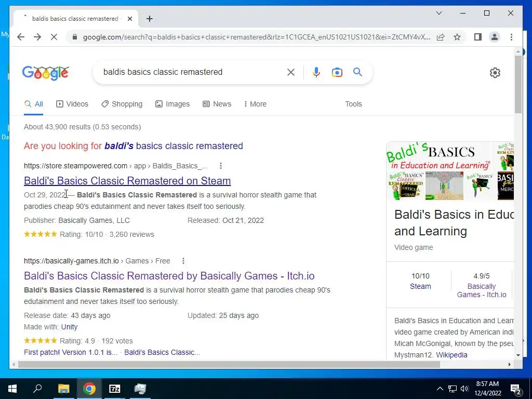The image size is (532, 399).
Task: Go back to the previous page
Action: (21, 37)
